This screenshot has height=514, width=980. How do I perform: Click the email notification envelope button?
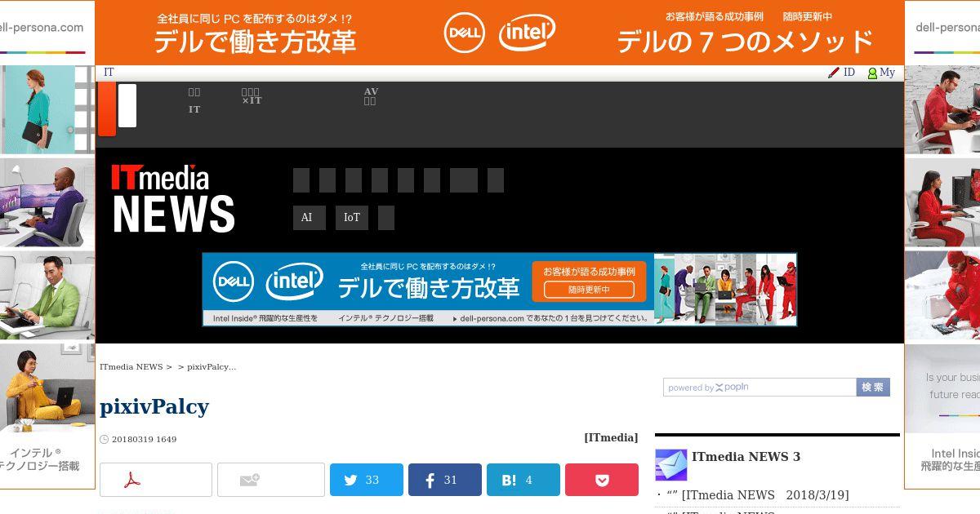270,480
